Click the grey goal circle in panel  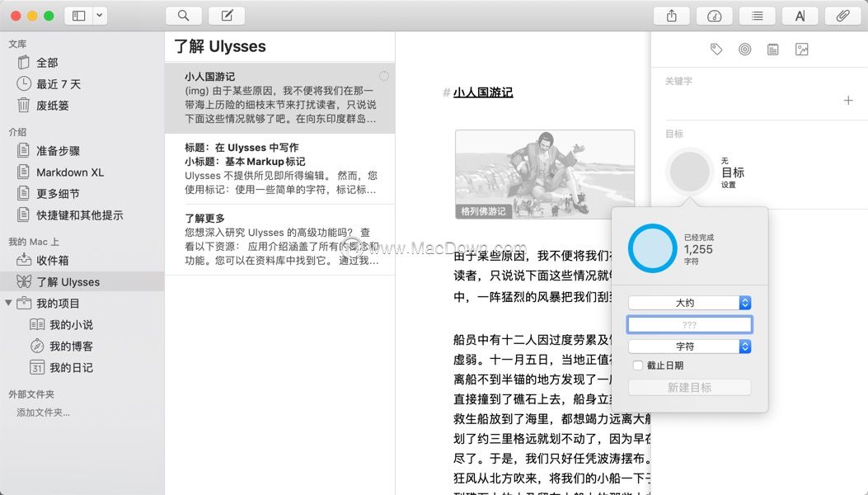690,172
